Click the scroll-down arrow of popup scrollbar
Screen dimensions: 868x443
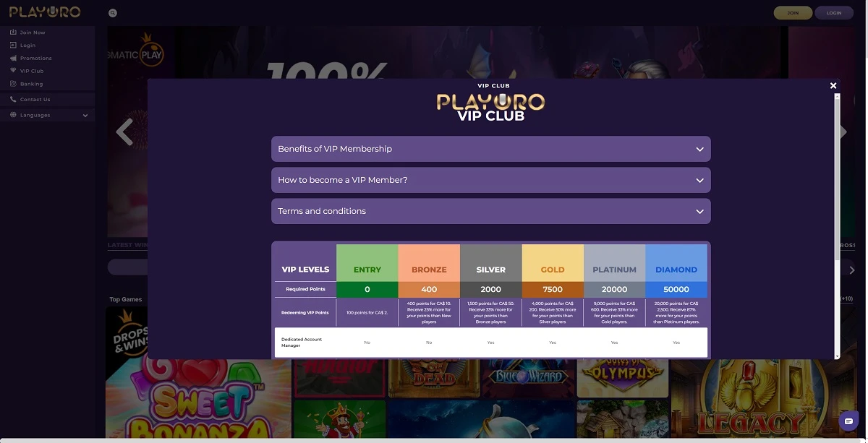tap(837, 356)
